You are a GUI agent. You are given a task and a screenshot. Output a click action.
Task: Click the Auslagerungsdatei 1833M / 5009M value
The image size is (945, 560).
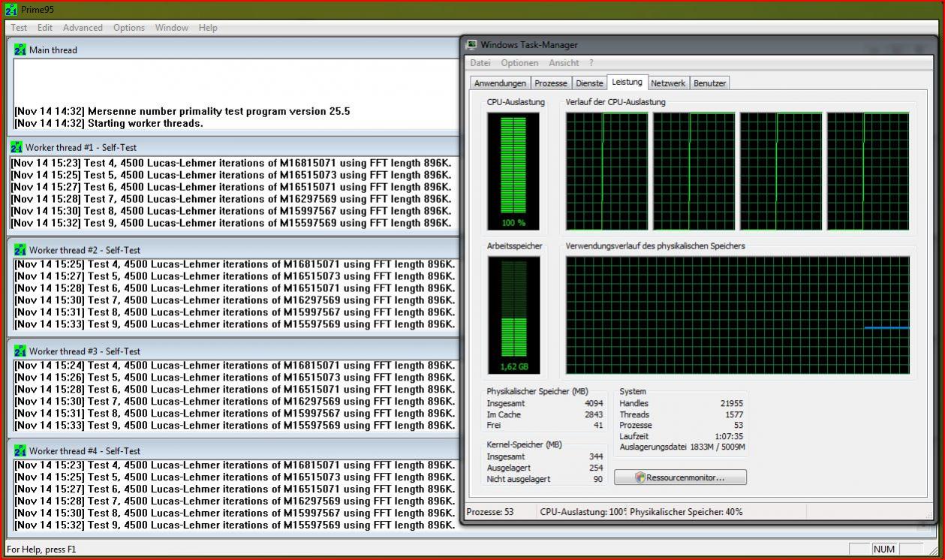click(x=718, y=447)
